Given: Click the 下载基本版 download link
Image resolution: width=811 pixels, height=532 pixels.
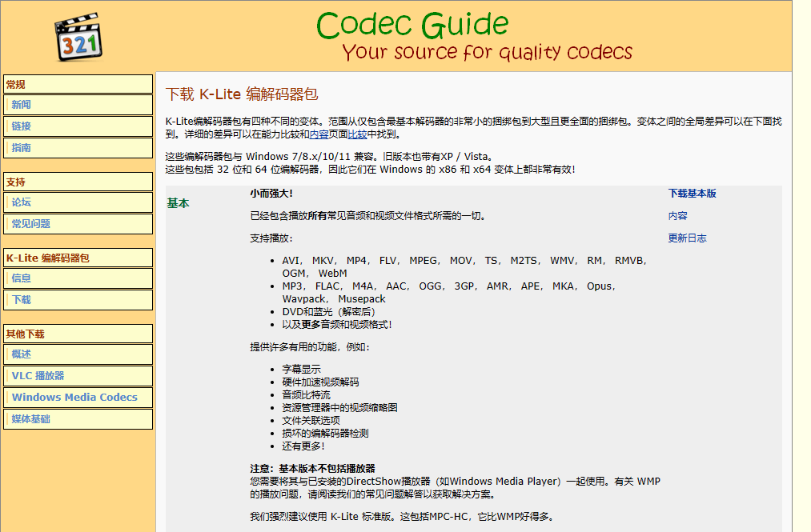Looking at the screenshot, I should pos(692,194).
